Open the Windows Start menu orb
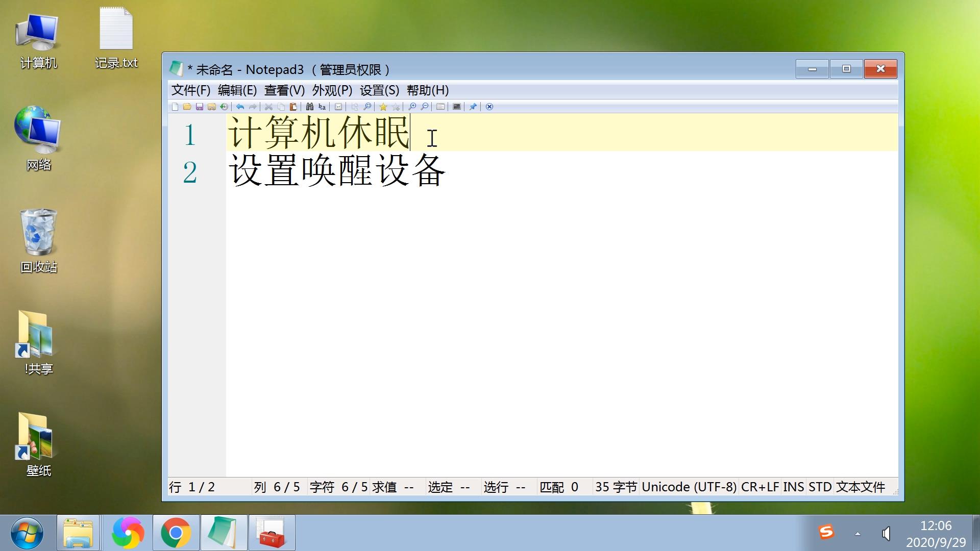This screenshot has width=980, height=551. [x=27, y=533]
